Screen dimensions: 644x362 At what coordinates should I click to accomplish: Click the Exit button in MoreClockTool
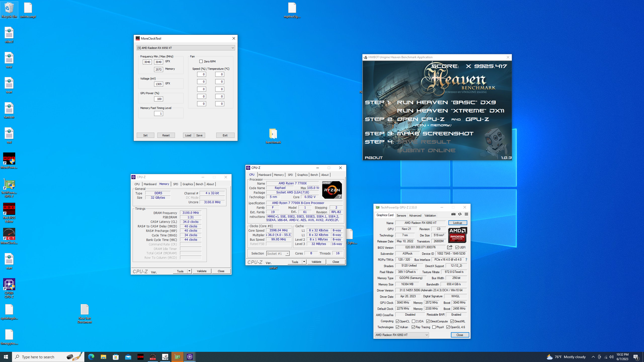pyautogui.click(x=225, y=135)
